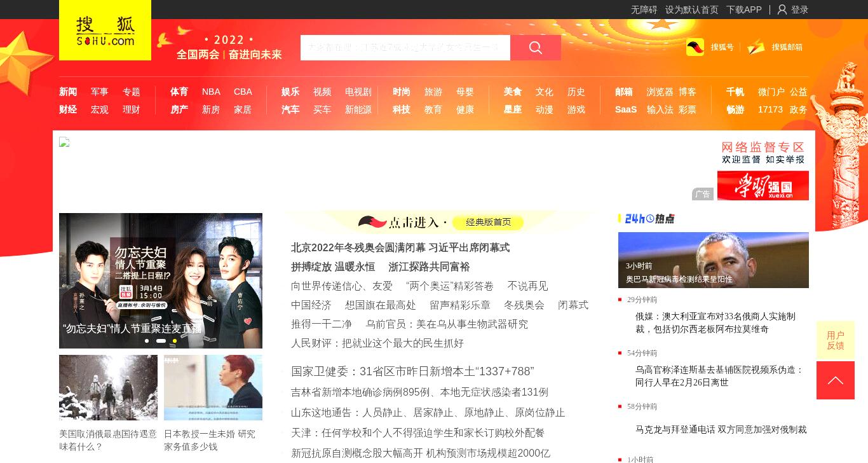The width and height of the screenshot is (868, 463).
Task: Click 设为默认首页 link
Action: click(692, 10)
